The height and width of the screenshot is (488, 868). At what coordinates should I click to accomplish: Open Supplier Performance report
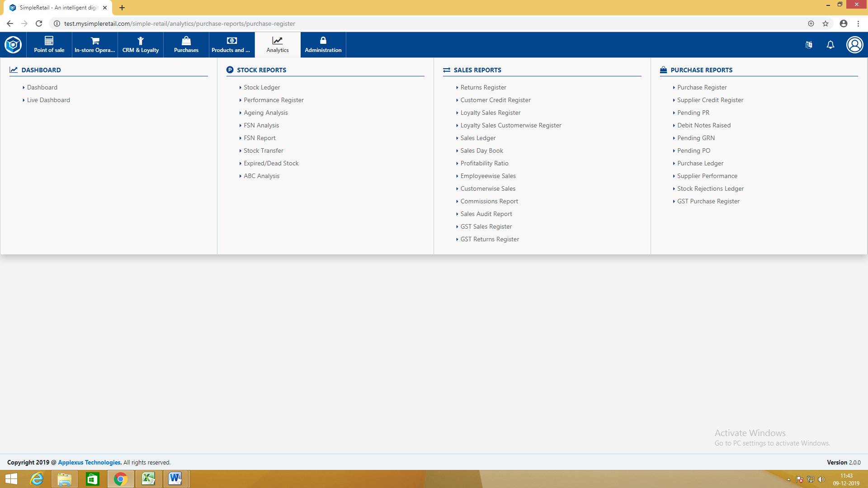[x=707, y=176]
